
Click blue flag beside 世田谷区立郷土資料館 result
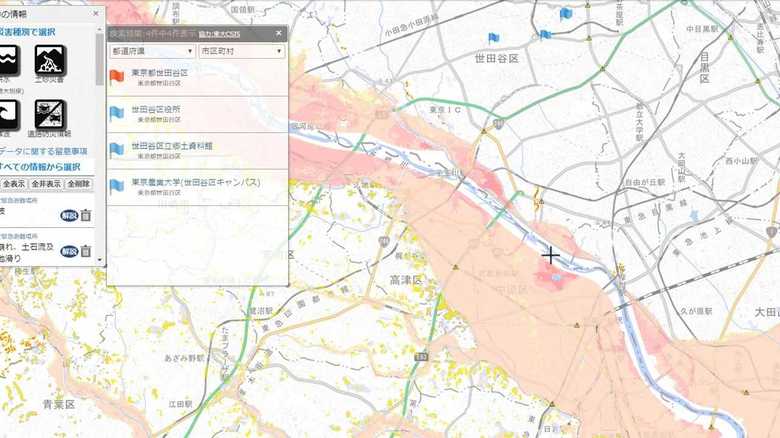pos(116,150)
